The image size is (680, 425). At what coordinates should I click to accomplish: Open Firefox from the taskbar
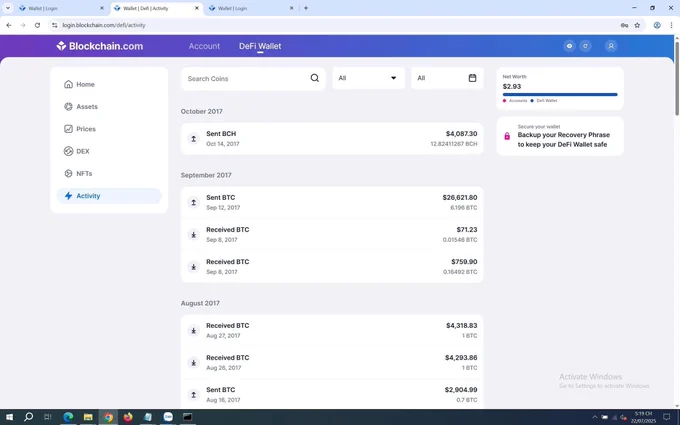click(x=128, y=417)
